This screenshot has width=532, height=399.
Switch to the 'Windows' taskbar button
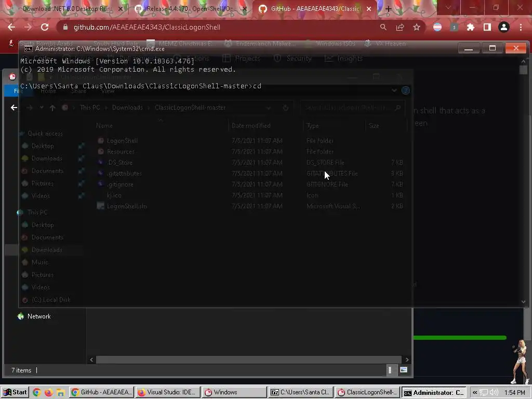tap(234, 393)
